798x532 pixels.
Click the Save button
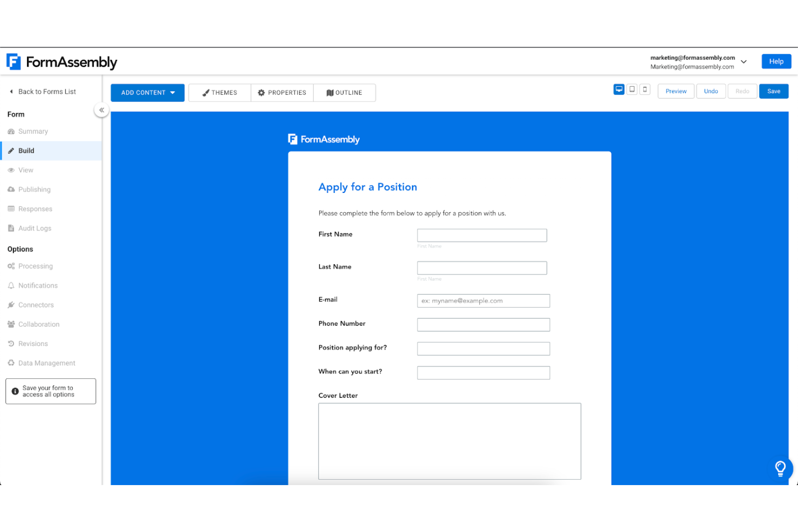pos(774,91)
